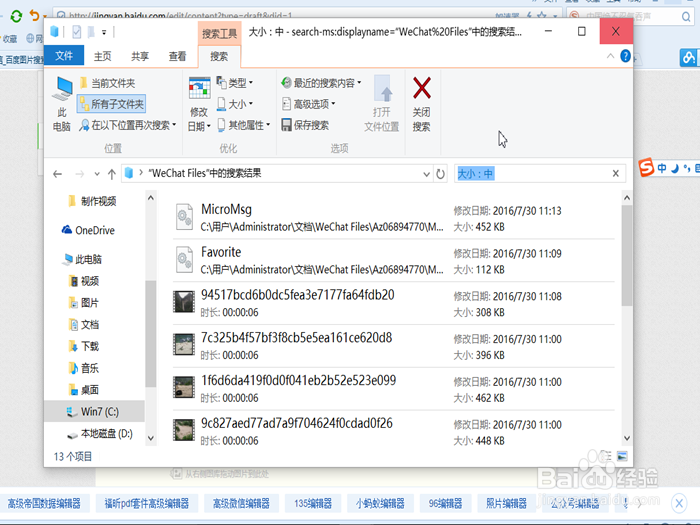Open Date modified (修改日期) filter
This screenshot has height=525, width=700.
point(199,104)
